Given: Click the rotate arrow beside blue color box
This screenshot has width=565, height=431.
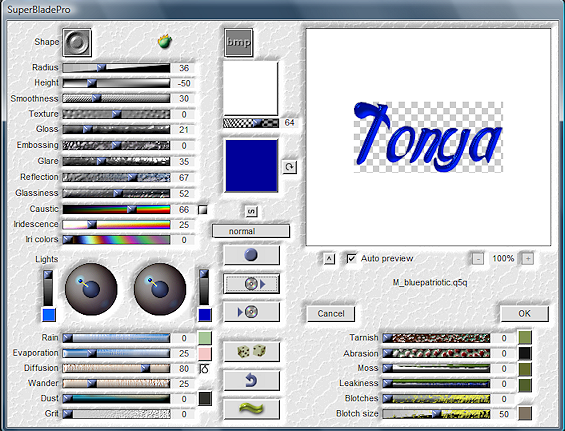Looking at the screenshot, I should (289, 167).
